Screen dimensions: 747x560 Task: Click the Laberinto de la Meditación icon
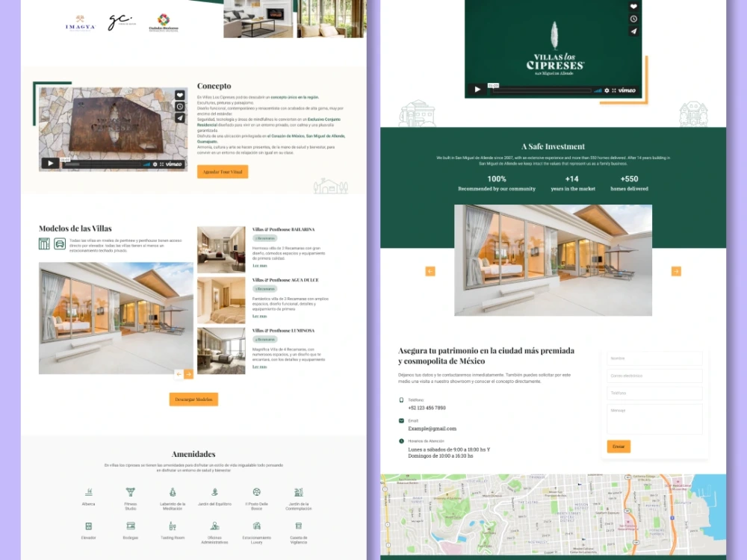pos(173,492)
